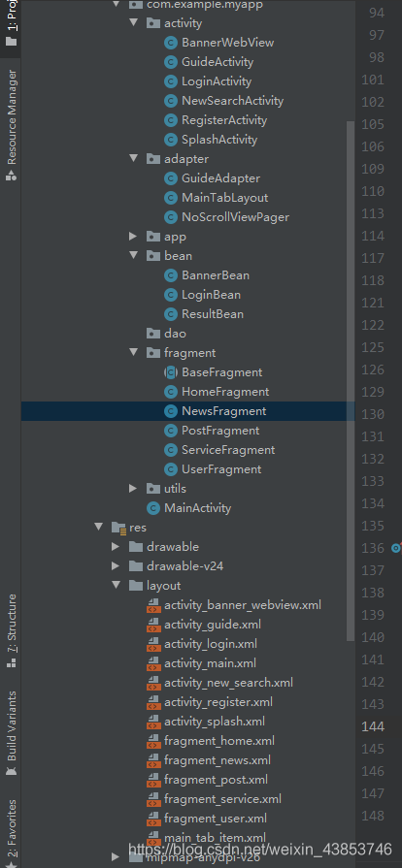The image size is (402, 868).
Task: Click the GuideActivity class icon
Action: click(x=171, y=62)
